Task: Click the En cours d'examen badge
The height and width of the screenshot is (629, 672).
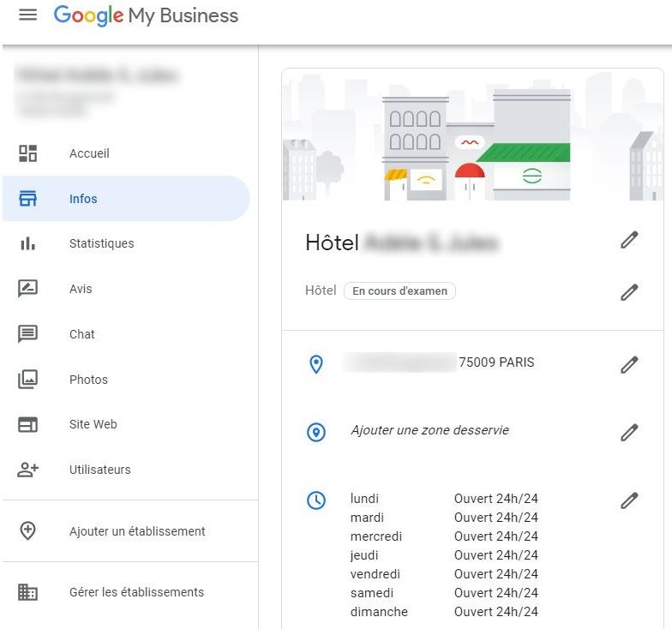Action: click(399, 291)
